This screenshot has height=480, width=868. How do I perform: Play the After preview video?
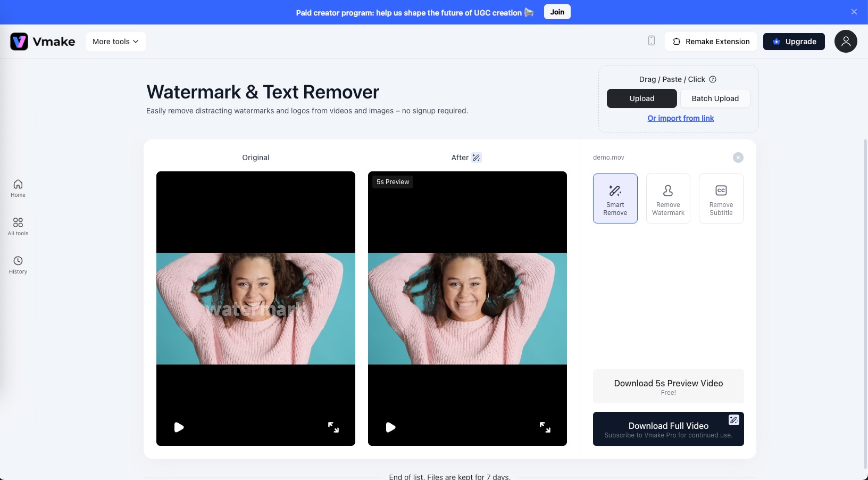(390, 427)
